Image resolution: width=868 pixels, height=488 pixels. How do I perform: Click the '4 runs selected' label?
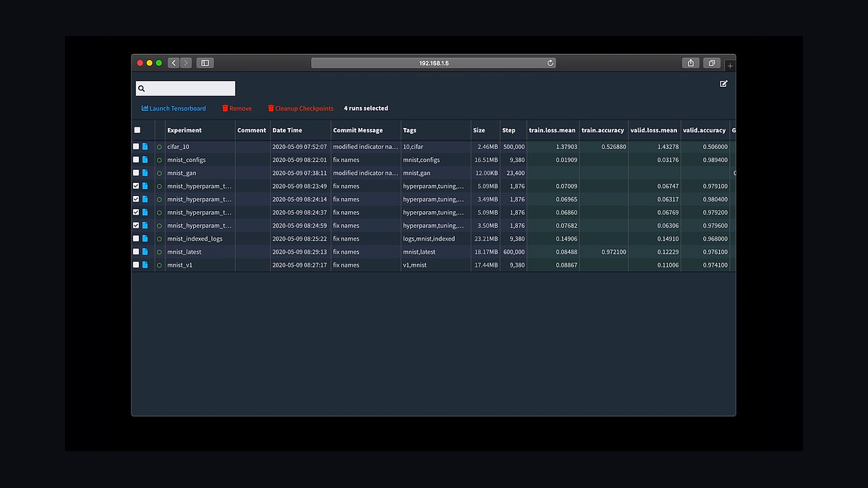(366, 108)
